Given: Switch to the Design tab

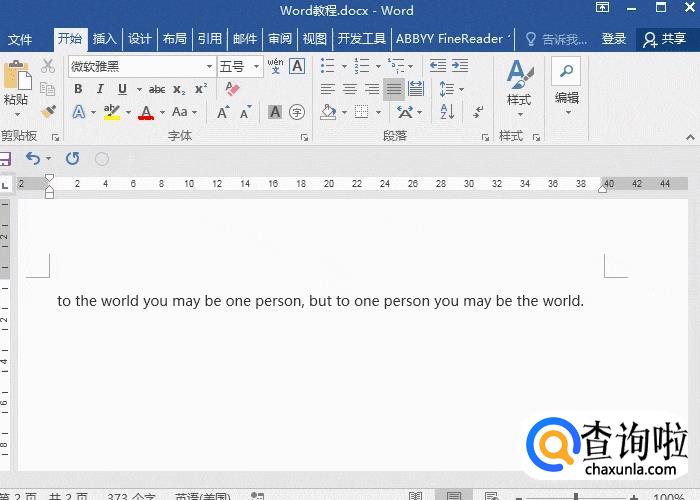Looking at the screenshot, I should [x=140, y=39].
